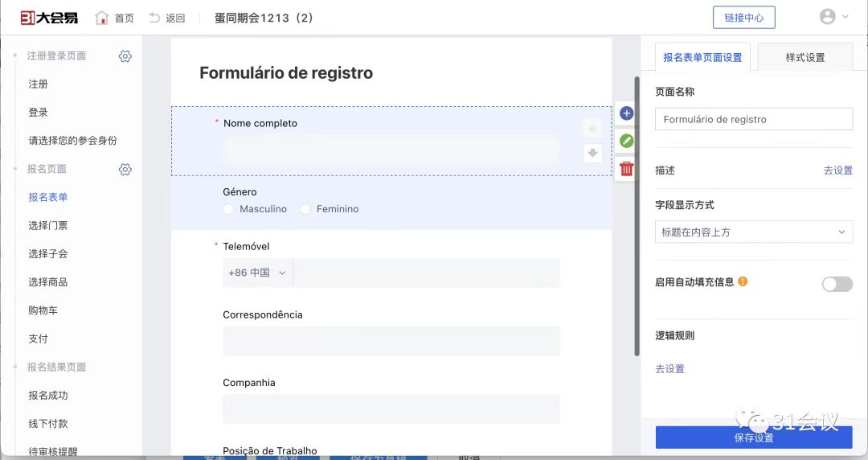
Task: Click the orange info icon near 启用自动填充信息
Action: (743, 281)
